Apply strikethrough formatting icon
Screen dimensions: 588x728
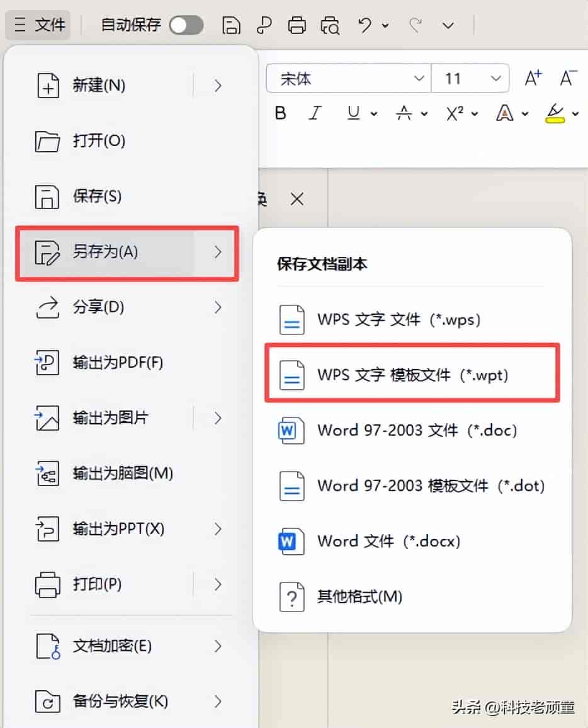pos(404,113)
